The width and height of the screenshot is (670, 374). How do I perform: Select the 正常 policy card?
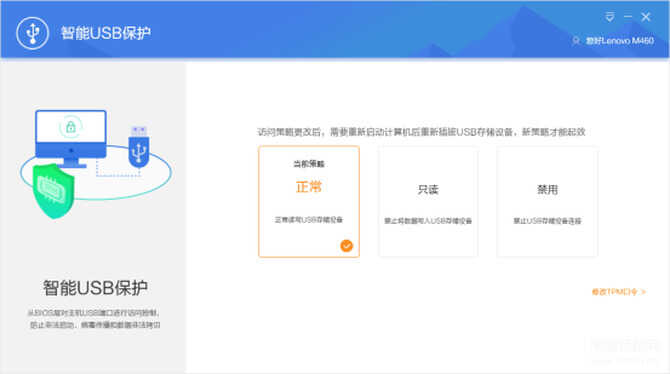pyautogui.click(x=309, y=201)
